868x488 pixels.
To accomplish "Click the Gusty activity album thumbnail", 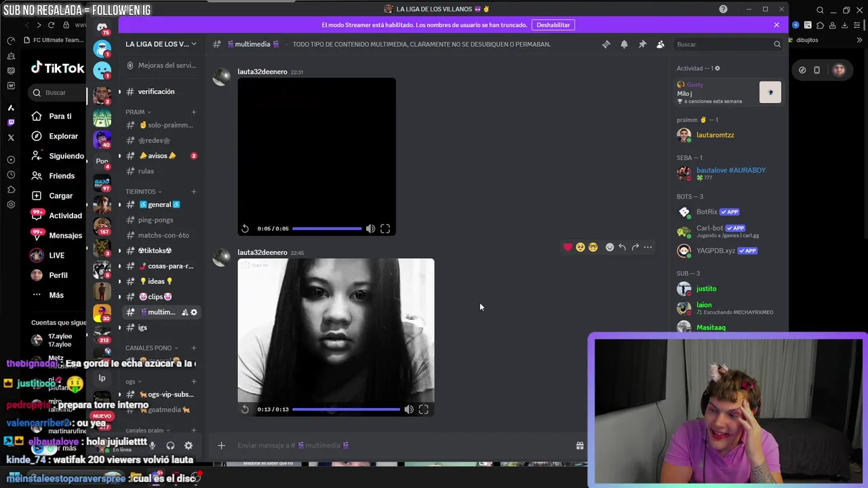I will click(x=770, y=92).
